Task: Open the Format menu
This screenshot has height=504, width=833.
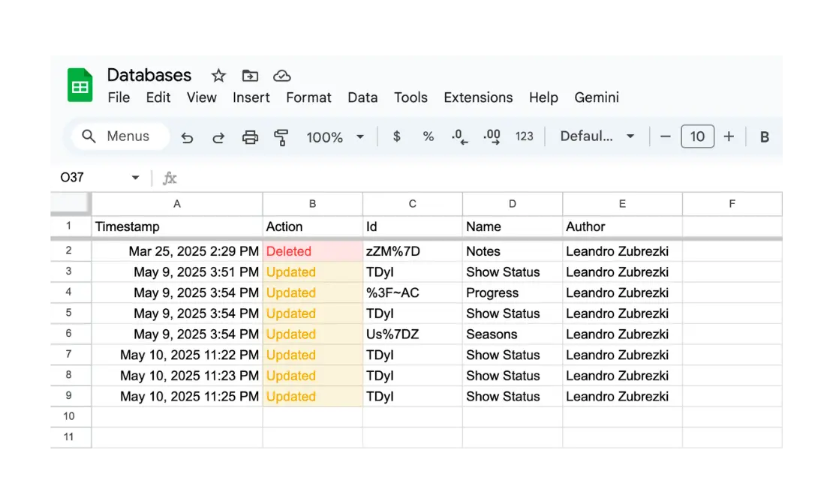Action: (308, 97)
